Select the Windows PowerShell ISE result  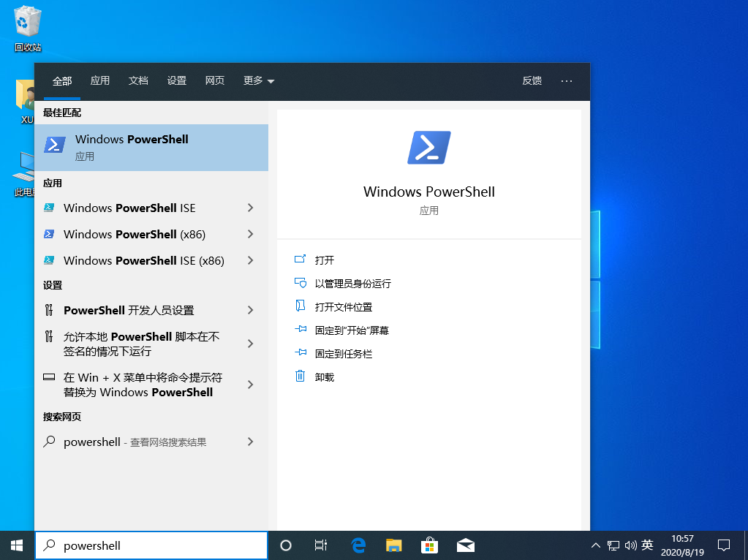pos(129,208)
